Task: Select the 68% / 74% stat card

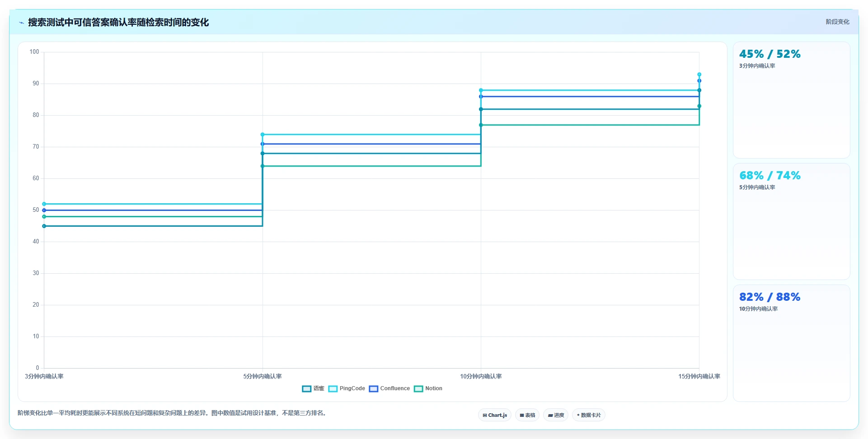Action: click(791, 221)
